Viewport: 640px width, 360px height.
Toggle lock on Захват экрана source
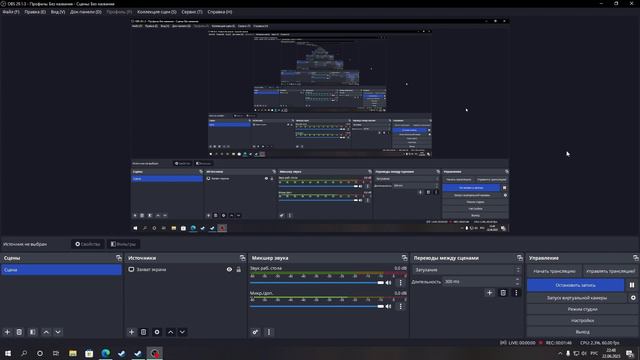pos(239,269)
